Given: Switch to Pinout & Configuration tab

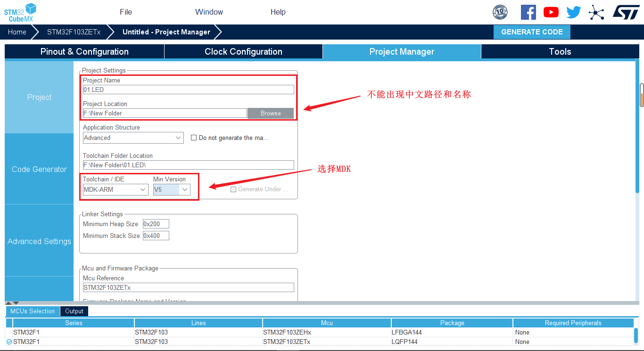Looking at the screenshot, I should [x=84, y=52].
